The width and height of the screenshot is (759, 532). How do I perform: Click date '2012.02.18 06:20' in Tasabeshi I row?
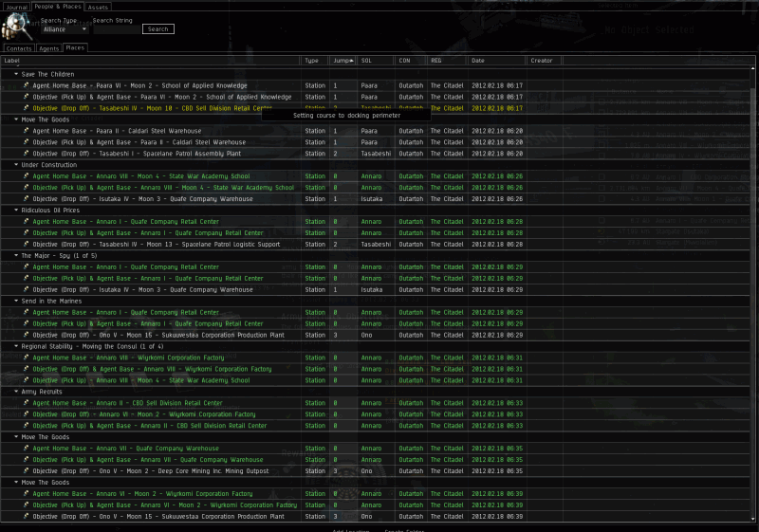coord(497,154)
